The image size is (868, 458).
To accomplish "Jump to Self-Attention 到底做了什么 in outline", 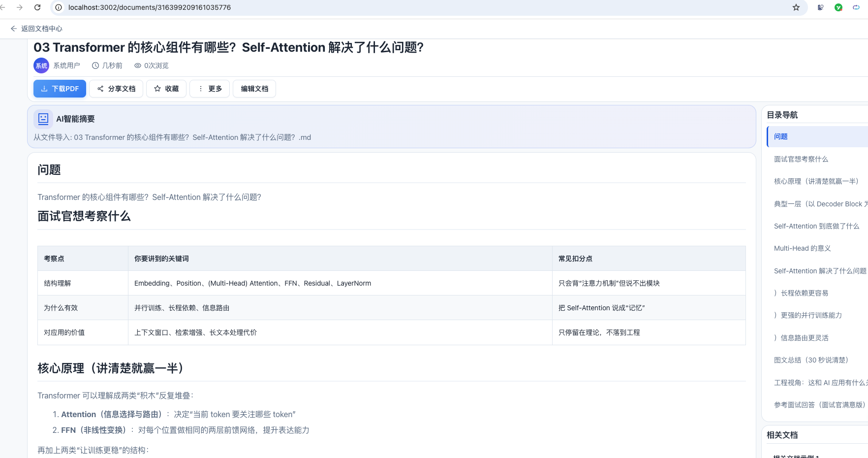I will (x=817, y=226).
